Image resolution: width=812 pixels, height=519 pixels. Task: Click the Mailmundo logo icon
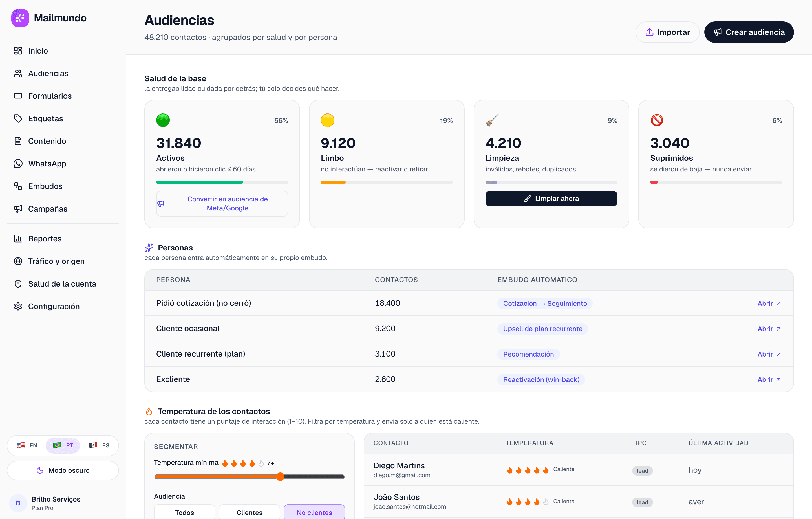20,18
